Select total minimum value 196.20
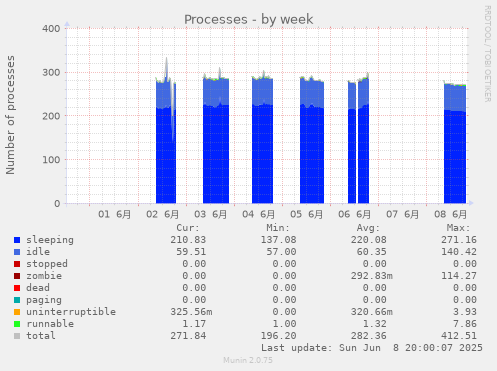 (x=278, y=336)
